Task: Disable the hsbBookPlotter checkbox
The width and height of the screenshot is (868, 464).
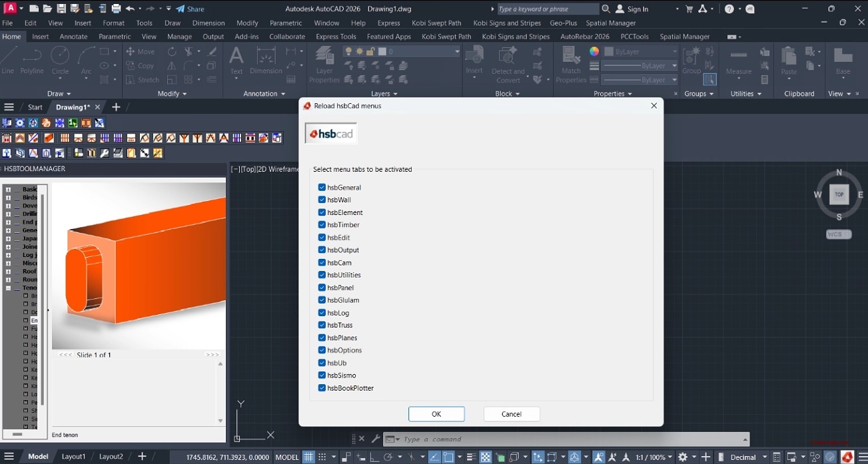Action: click(322, 388)
